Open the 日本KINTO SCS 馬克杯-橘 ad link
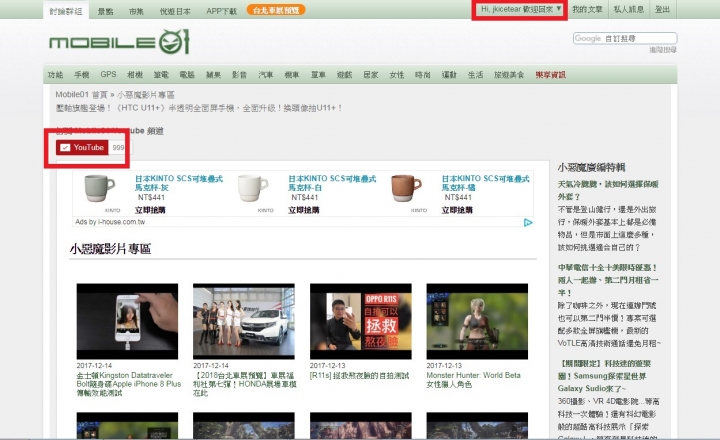The height and width of the screenshot is (440, 720). (485, 183)
